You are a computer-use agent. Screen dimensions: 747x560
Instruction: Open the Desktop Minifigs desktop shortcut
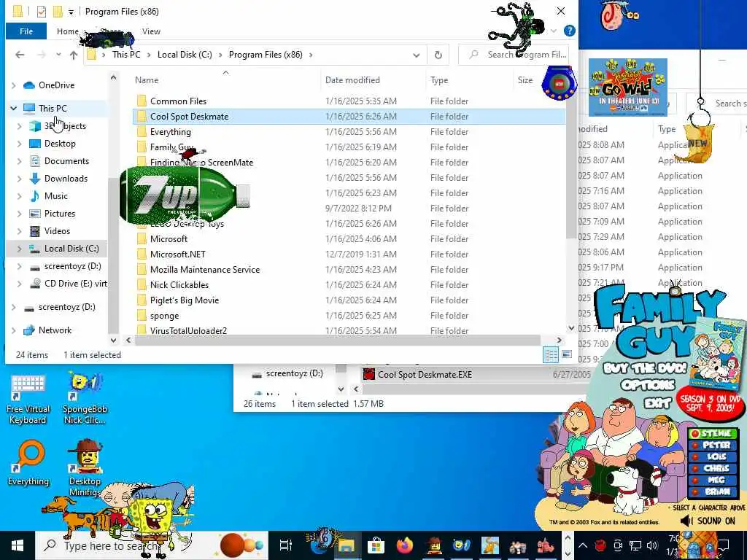point(85,467)
